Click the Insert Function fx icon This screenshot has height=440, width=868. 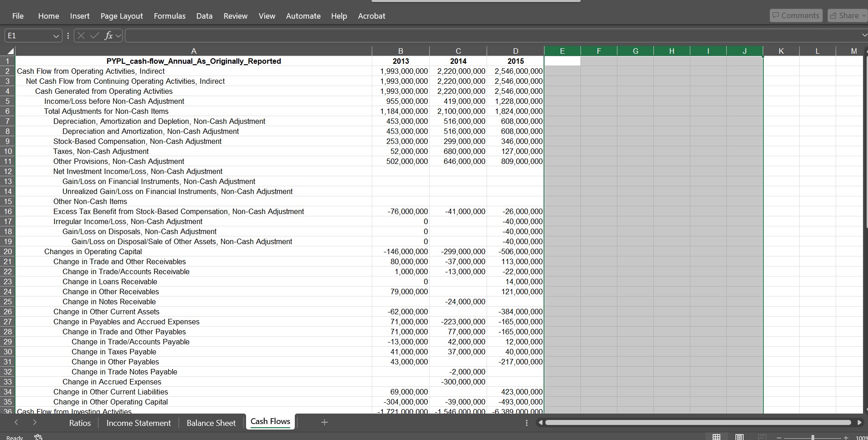pyautogui.click(x=108, y=36)
